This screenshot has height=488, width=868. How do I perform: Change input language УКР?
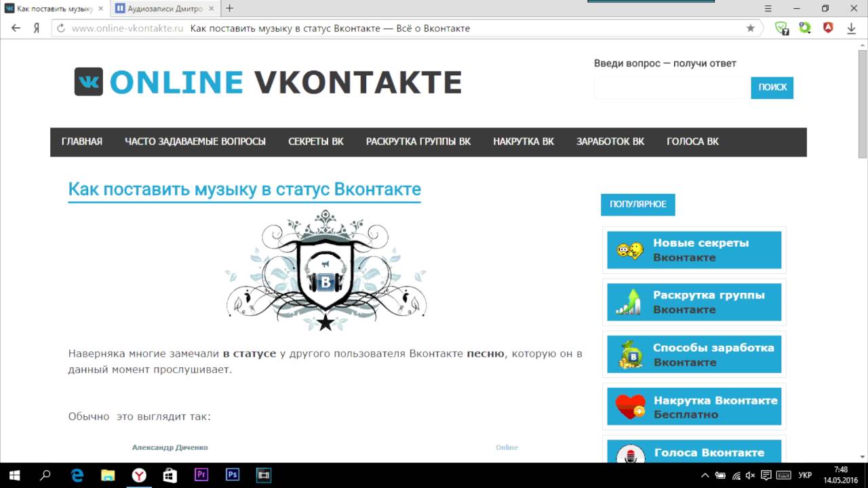[x=806, y=475]
